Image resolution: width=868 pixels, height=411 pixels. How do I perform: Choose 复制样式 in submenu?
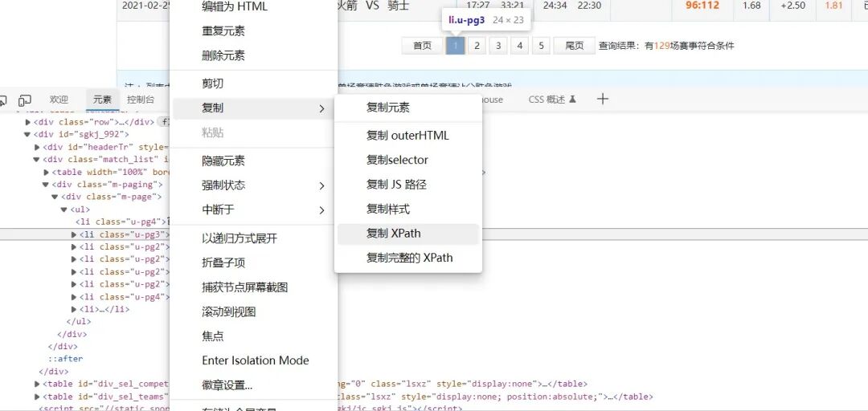point(388,209)
